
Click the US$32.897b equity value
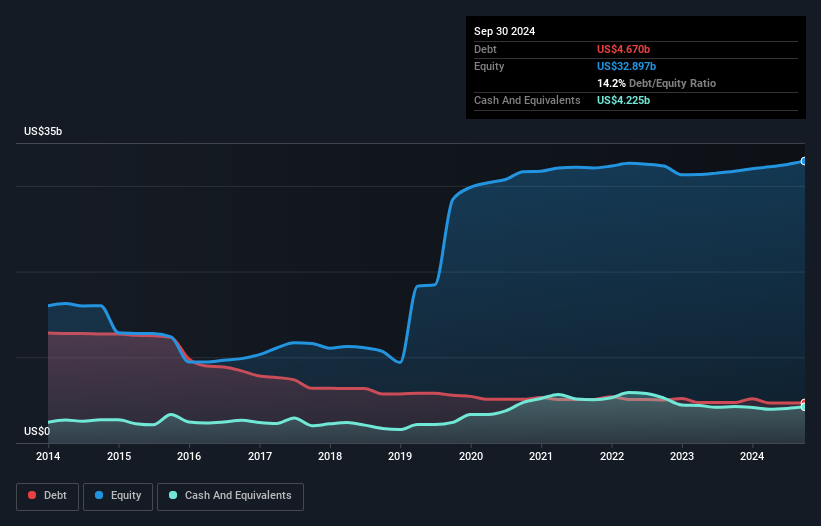(626, 66)
